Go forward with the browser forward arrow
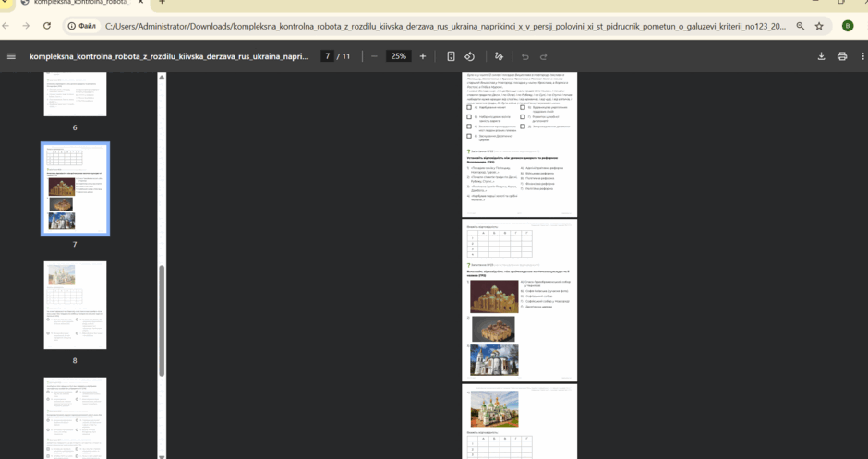This screenshot has height=459, width=868. (x=26, y=26)
